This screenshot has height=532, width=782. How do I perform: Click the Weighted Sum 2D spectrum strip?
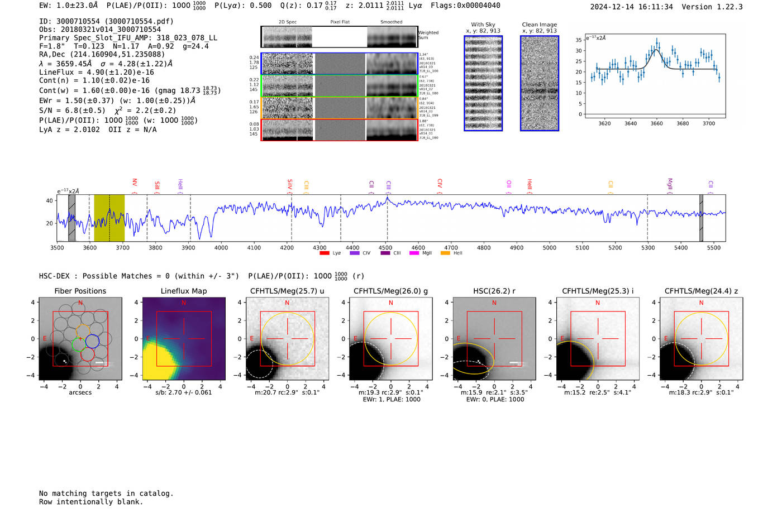(340, 37)
